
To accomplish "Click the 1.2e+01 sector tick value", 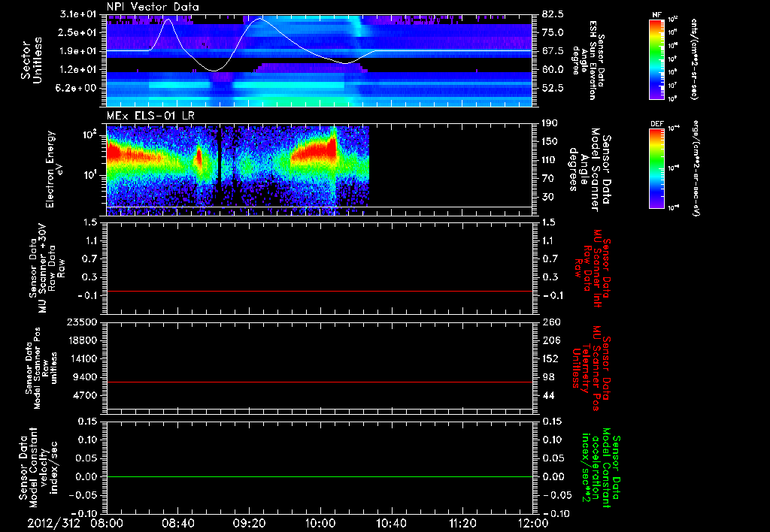I will pyautogui.click(x=78, y=70).
